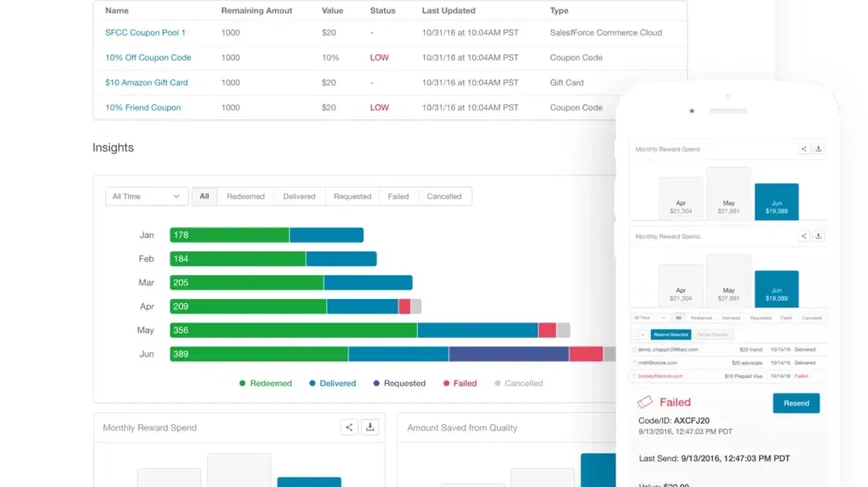This screenshot has width=868, height=487.
Task: Switch to the Delivered tab in Insights
Action: pyautogui.click(x=299, y=196)
